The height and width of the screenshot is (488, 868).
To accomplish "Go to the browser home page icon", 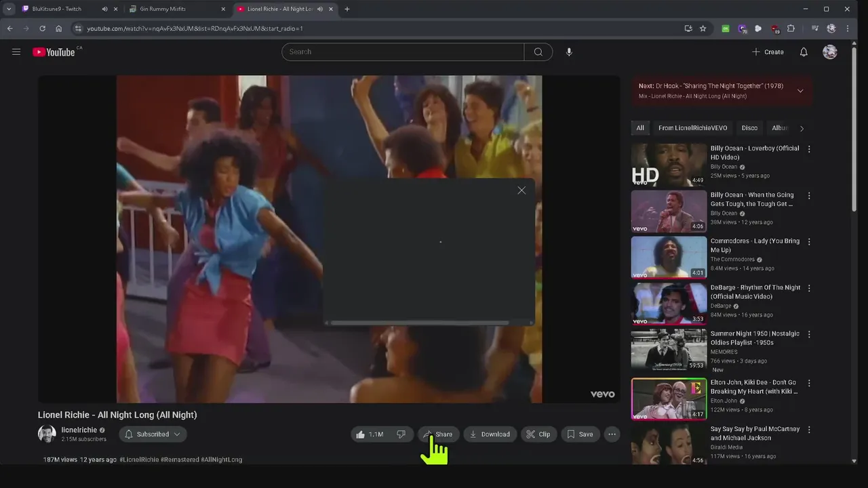I will coord(59,28).
